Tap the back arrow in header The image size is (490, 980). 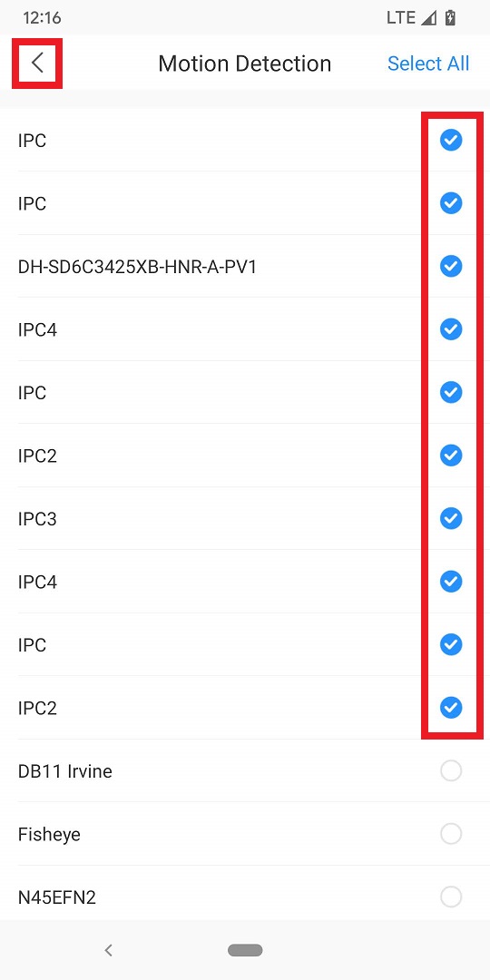pyautogui.click(x=37, y=64)
